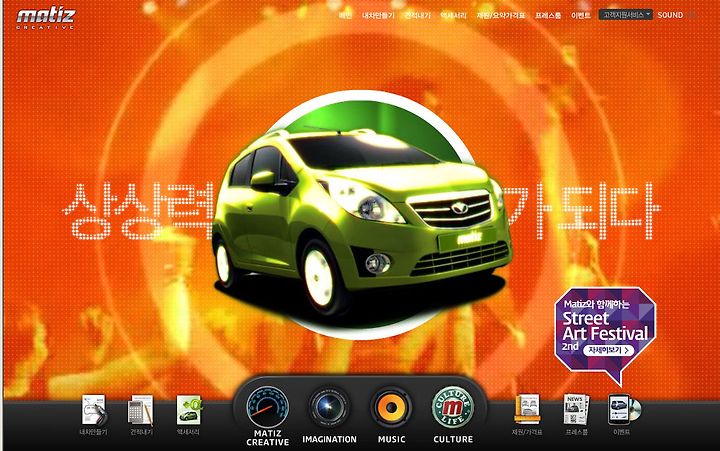Open the 제원/가격표 book icon in bottom dock
This screenshot has height=451, width=720.
(527, 409)
